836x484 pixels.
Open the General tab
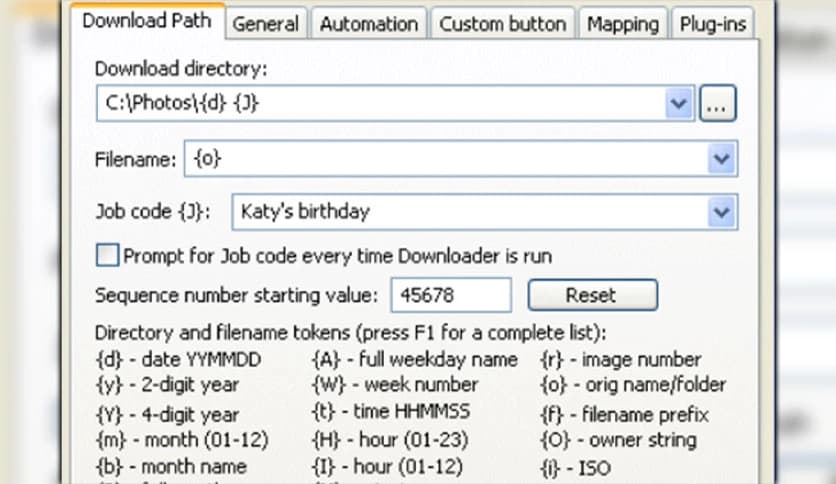click(266, 24)
